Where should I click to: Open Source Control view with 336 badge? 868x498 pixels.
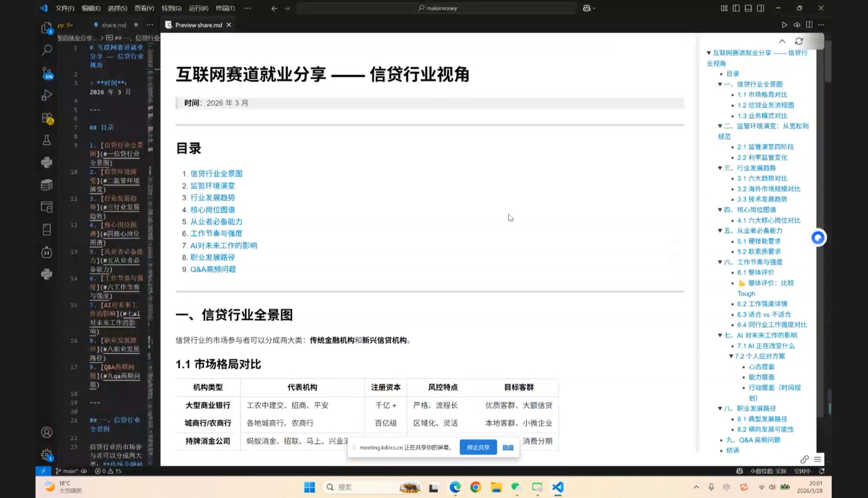[46, 73]
